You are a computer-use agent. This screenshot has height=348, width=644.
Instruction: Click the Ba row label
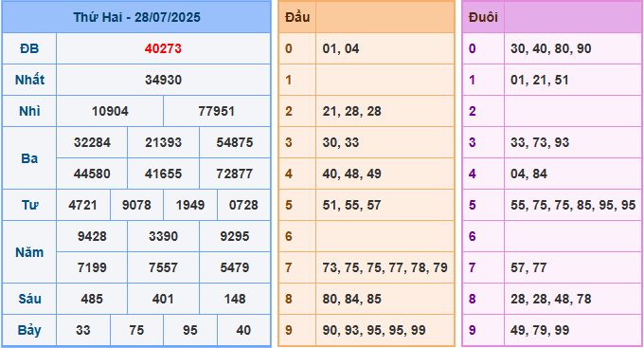click(x=29, y=158)
